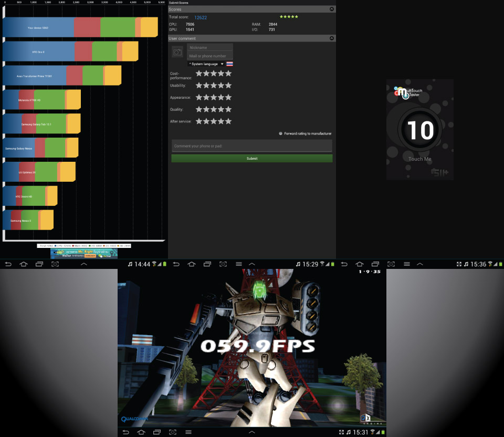
Task: Focus the Mail or phone number field
Action: (210, 56)
